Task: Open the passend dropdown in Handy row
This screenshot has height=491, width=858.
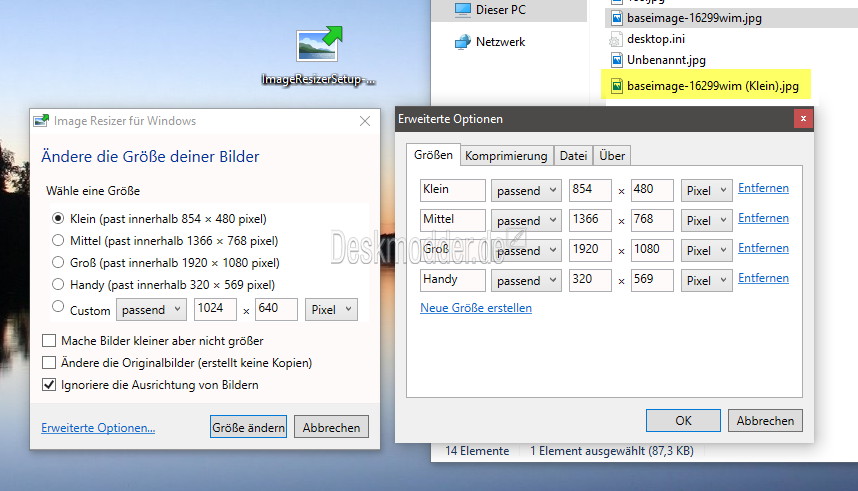Action: [x=526, y=280]
